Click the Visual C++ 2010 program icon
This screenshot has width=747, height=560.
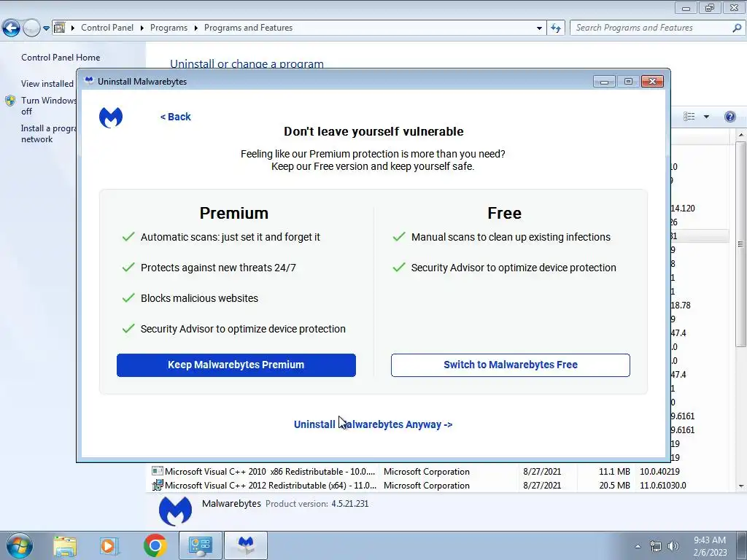click(158, 471)
